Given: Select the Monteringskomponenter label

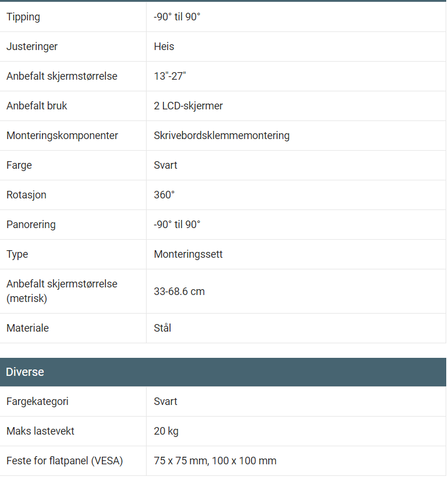Looking at the screenshot, I should click(62, 136).
